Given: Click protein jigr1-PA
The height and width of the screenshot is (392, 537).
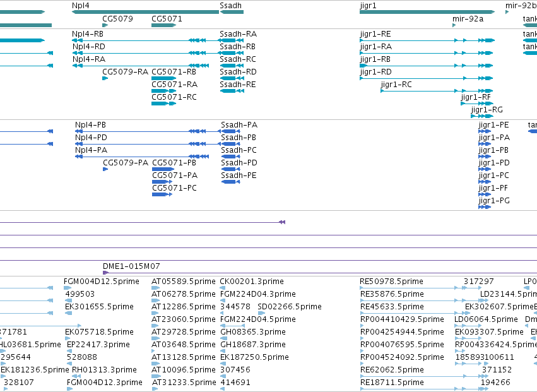Looking at the screenshot, I should pos(494,138).
